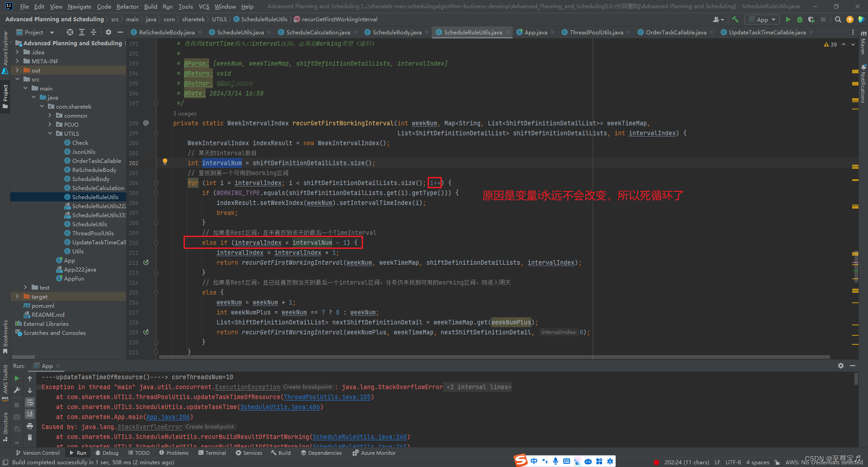Open the Navigate menu
868x467 pixels.
79,6
